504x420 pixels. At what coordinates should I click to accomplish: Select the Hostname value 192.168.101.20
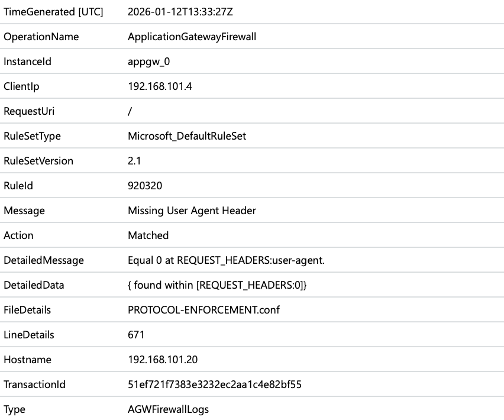[x=163, y=360]
